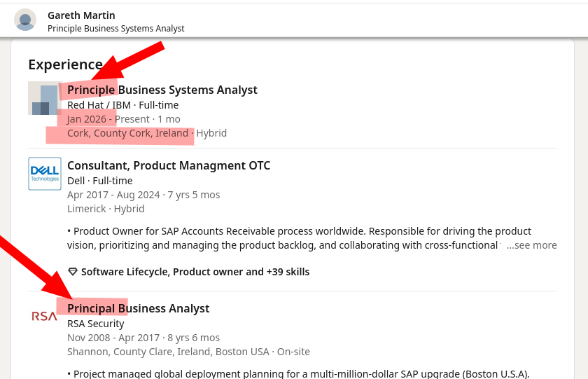This screenshot has height=379, width=588.
Task: Open the Red Hat / IBM company logo
Action: point(44,98)
